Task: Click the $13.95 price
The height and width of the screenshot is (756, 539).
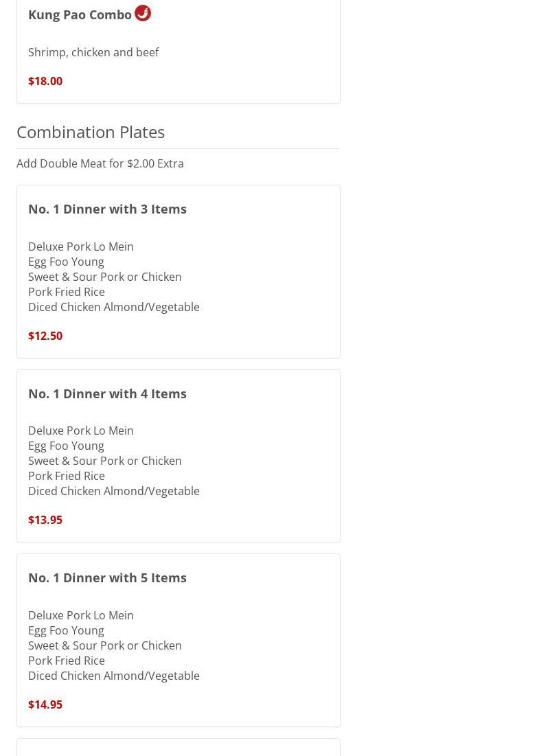Action: pos(45,520)
